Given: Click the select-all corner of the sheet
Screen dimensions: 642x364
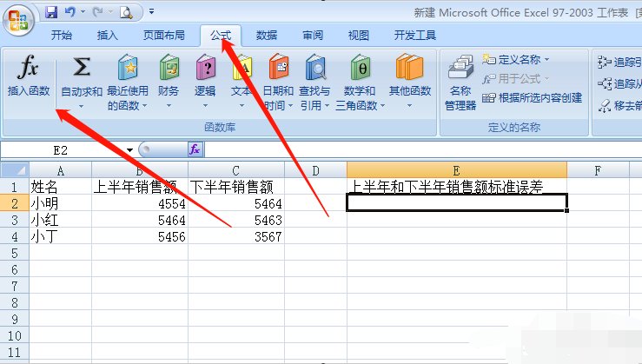Looking at the screenshot, I should point(15,170).
